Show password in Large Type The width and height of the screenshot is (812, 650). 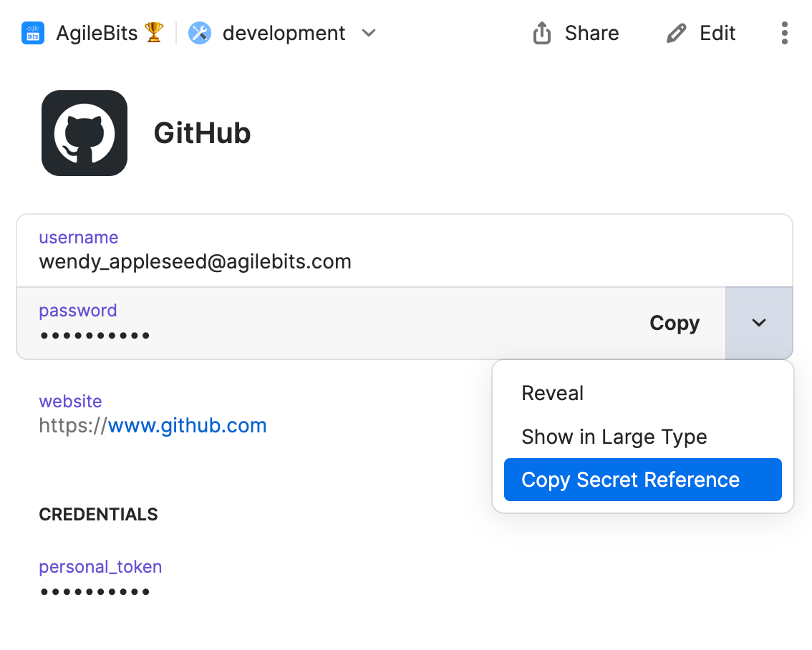coord(614,437)
